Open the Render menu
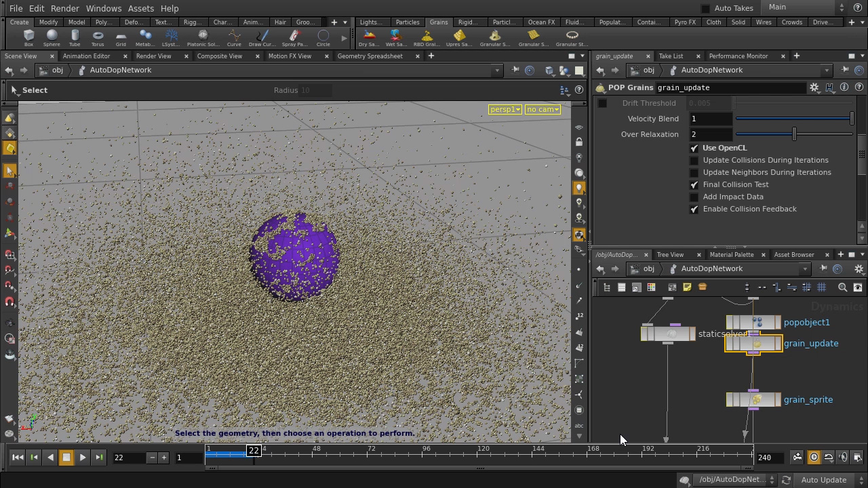The width and height of the screenshot is (868, 488). coord(65,8)
